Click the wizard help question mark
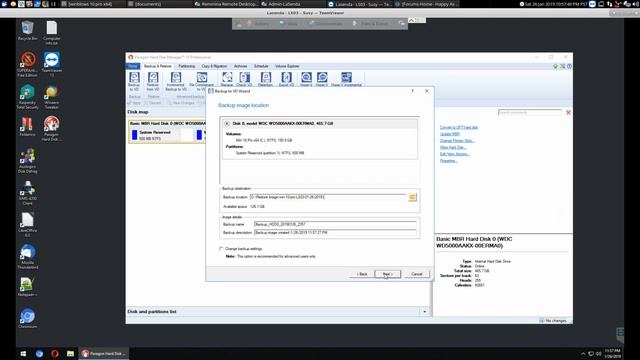Screen dimensions: 640x360 pos(413,91)
